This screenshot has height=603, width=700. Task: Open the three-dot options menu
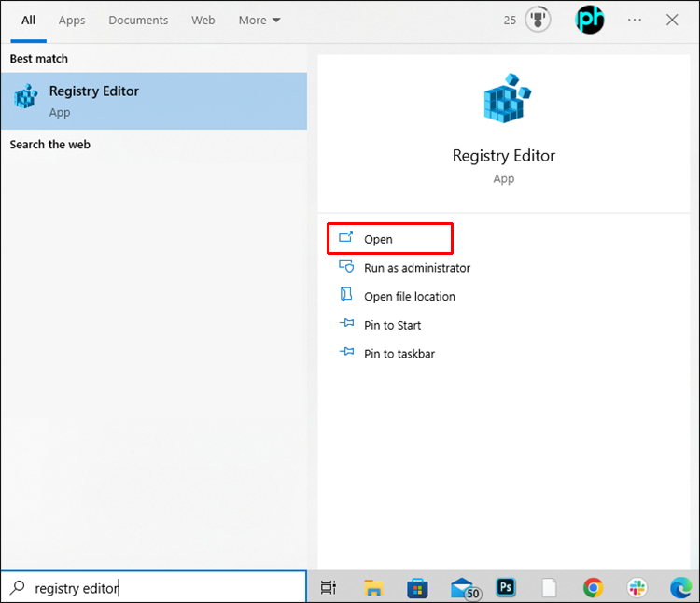tap(635, 20)
